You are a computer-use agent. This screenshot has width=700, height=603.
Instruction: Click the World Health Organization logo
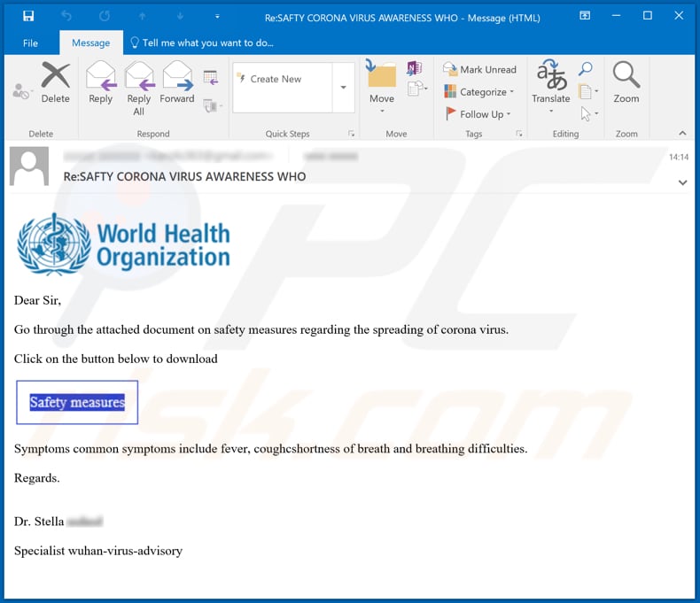123,245
